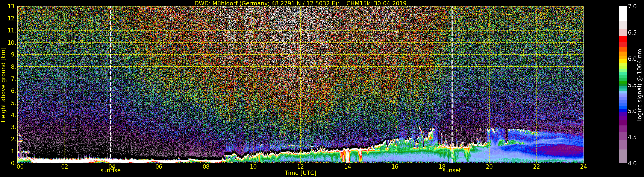Click the time axis tick "20"

coord(489,167)
